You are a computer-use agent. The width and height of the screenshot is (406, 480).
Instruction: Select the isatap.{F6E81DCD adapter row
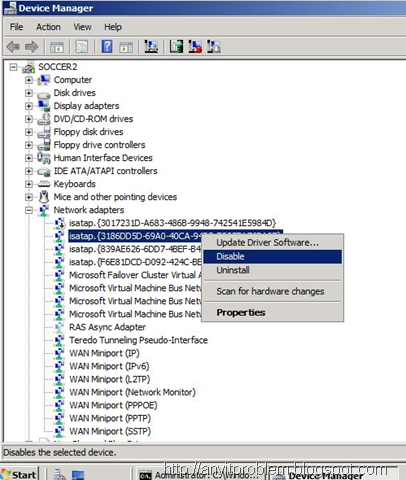(x=135, y=262)
